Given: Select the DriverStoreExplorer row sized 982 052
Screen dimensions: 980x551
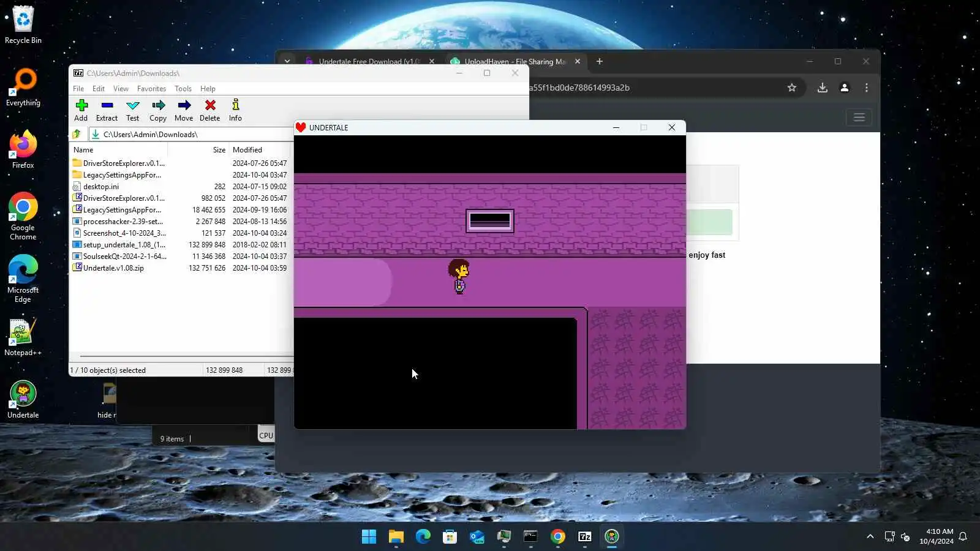Looking at the screenshot, I should point(180,198).
